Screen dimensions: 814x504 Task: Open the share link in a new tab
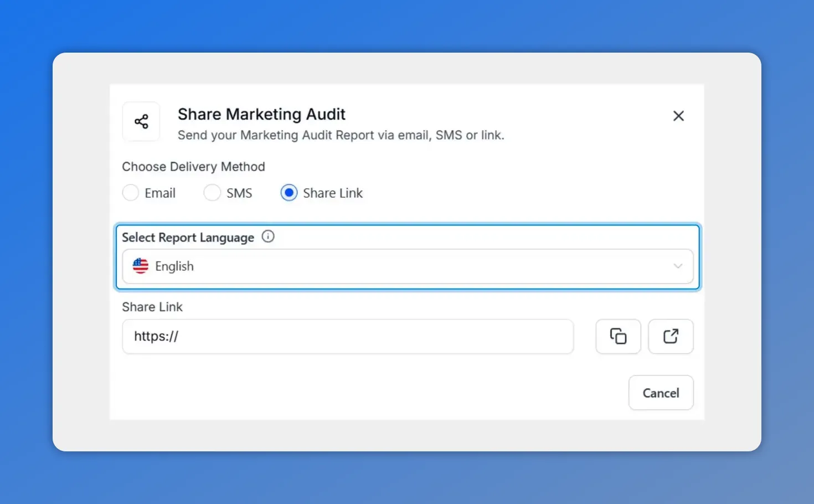click(x=671, y=336)
